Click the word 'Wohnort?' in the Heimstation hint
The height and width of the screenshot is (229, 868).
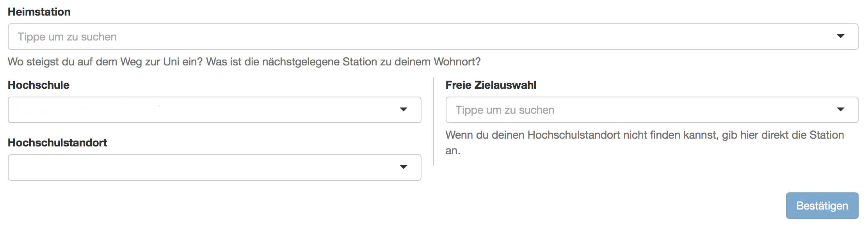click(457, 62)
